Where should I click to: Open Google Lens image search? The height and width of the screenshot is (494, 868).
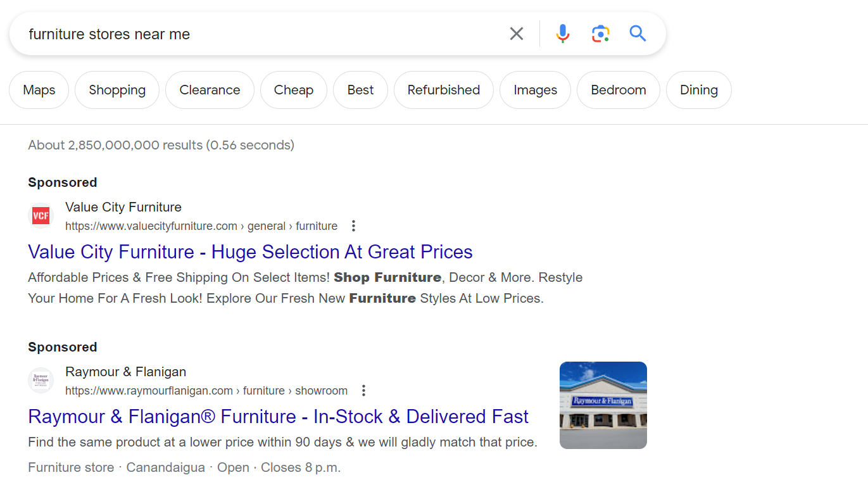(x=600, y=34)
